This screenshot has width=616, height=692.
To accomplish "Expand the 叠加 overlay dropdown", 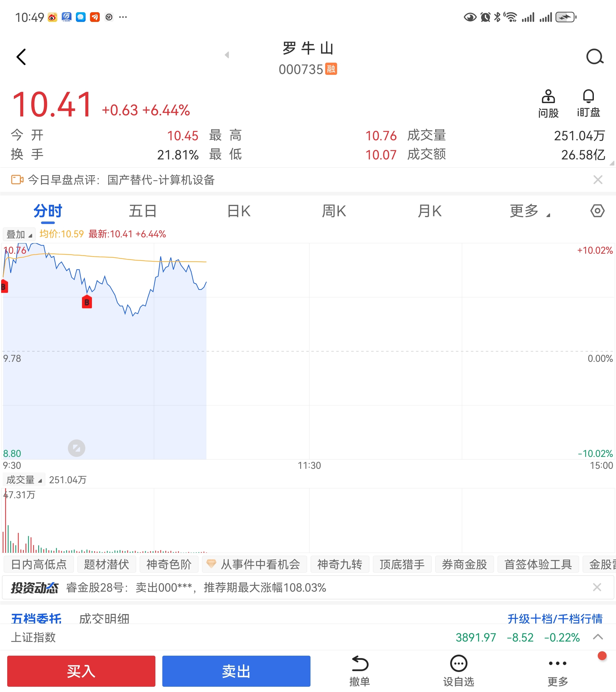I will [19, 234].
